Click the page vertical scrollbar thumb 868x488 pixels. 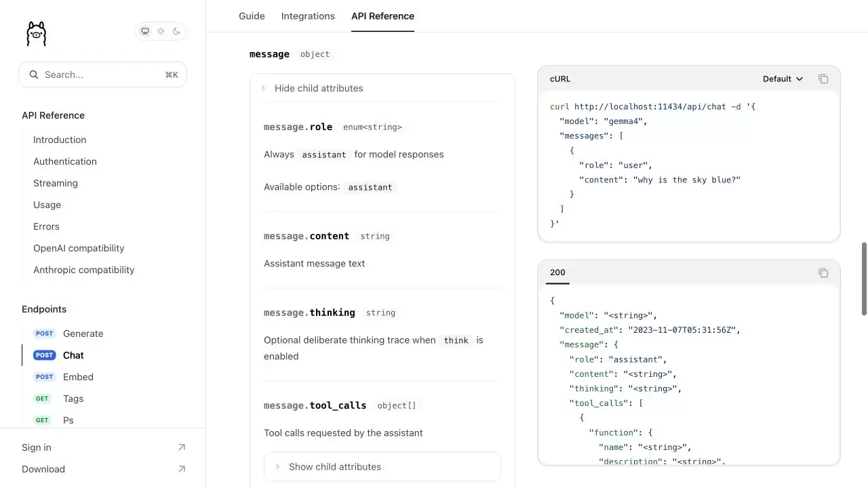864,279
